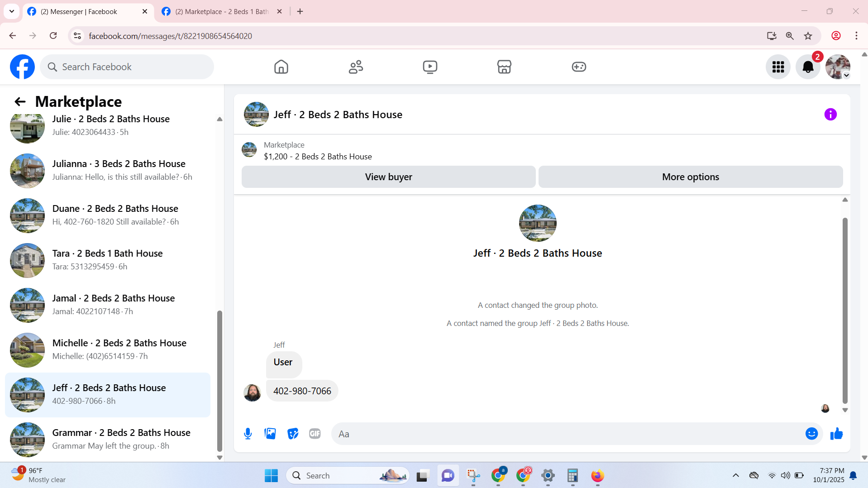This screenshot has height=488, width=868.
Task: Click Jeff's avatar beside the phone number message
Action: point(252,392)
